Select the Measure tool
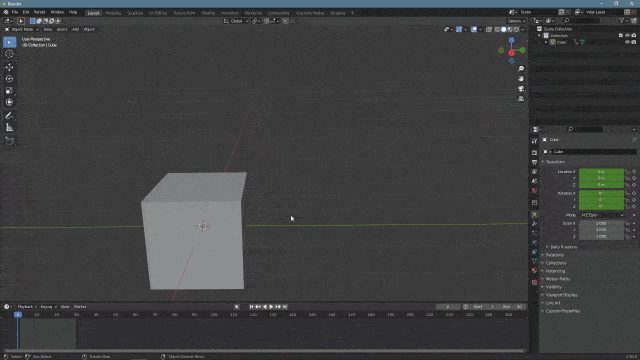Screen dimensions: 640x360 point(9,128)
